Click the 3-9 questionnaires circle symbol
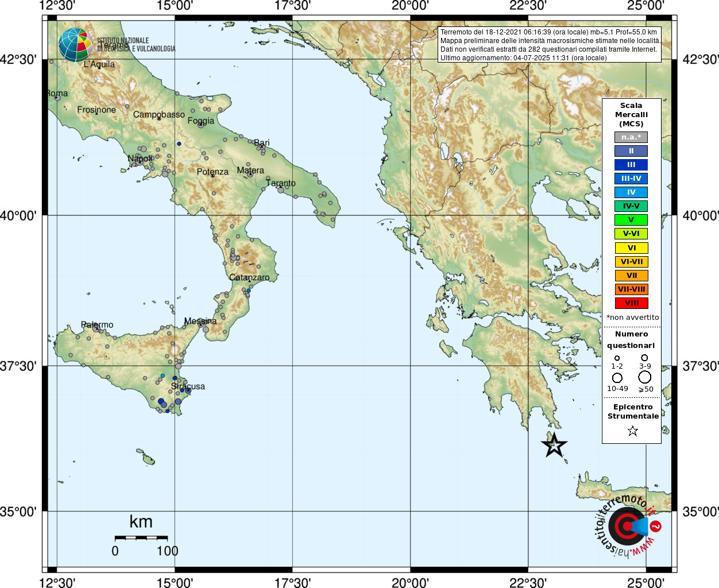Screen dimensions: 719x588 (x=645, y=358)
